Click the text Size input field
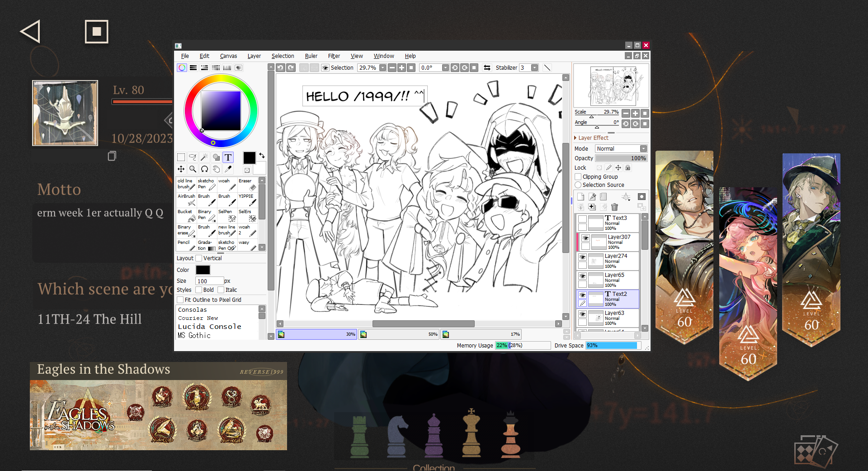Viewport: 868px width, 471px height. (209, 281)
